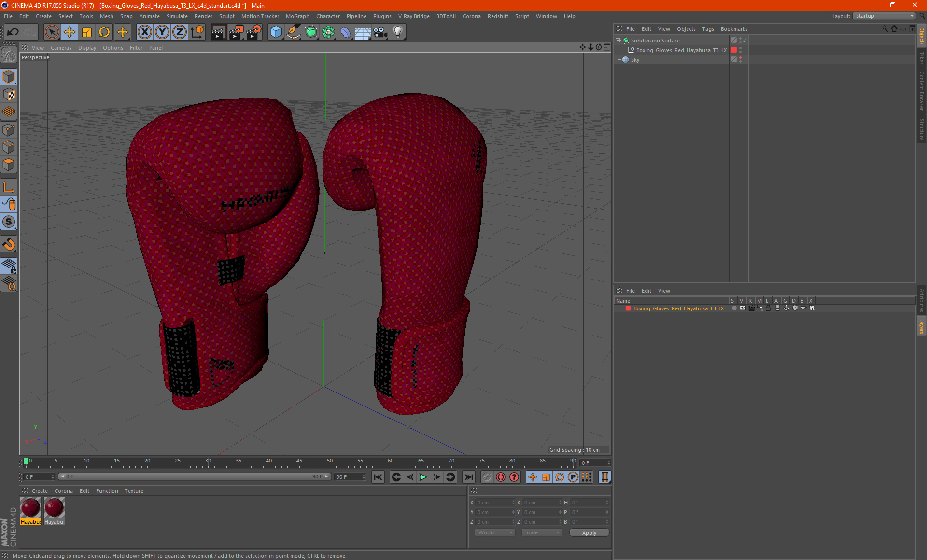Image resolution: width=927 pixels, height=560 pixels.
Task: Click the red color swatch of Boxing_Gloves layer
Action: [628, 308]
